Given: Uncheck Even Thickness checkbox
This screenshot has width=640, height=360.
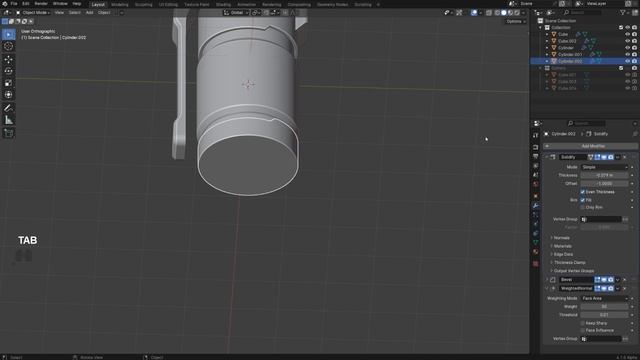Looking at the screenshot, I should click(583, 192).
